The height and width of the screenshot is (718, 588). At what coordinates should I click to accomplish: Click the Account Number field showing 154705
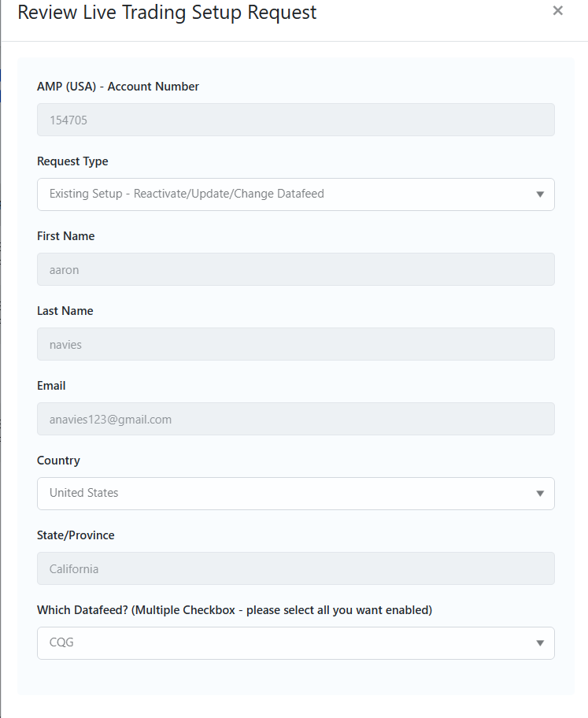pos(295,120)
